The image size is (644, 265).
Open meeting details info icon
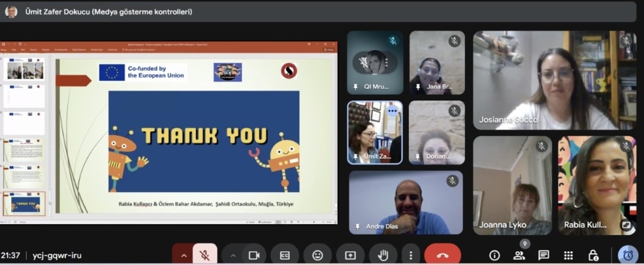click(494, 255)
